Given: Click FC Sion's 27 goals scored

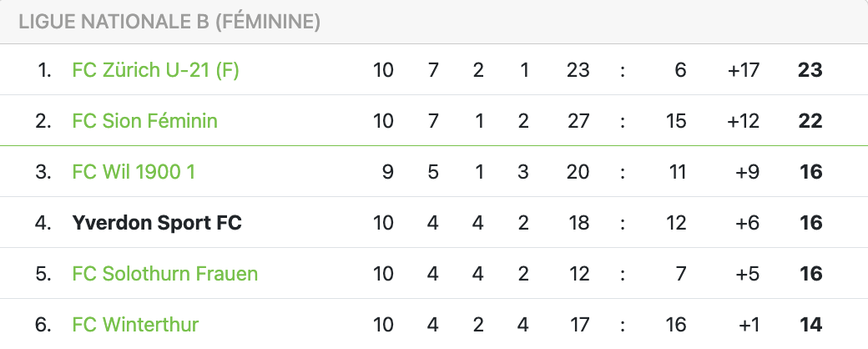Looking at the screenshot, I should click(x=578, y=121).
